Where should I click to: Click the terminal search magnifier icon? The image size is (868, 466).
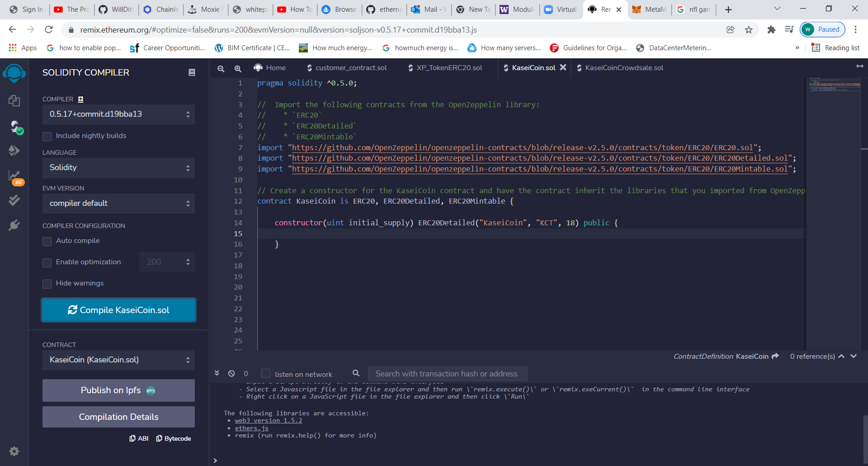[356, 373]
